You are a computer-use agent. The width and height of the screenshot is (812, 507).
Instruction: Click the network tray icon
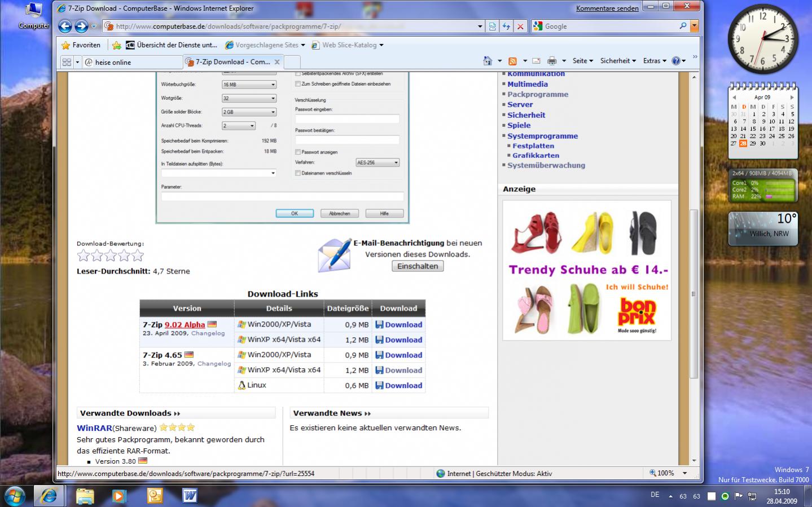753,496
